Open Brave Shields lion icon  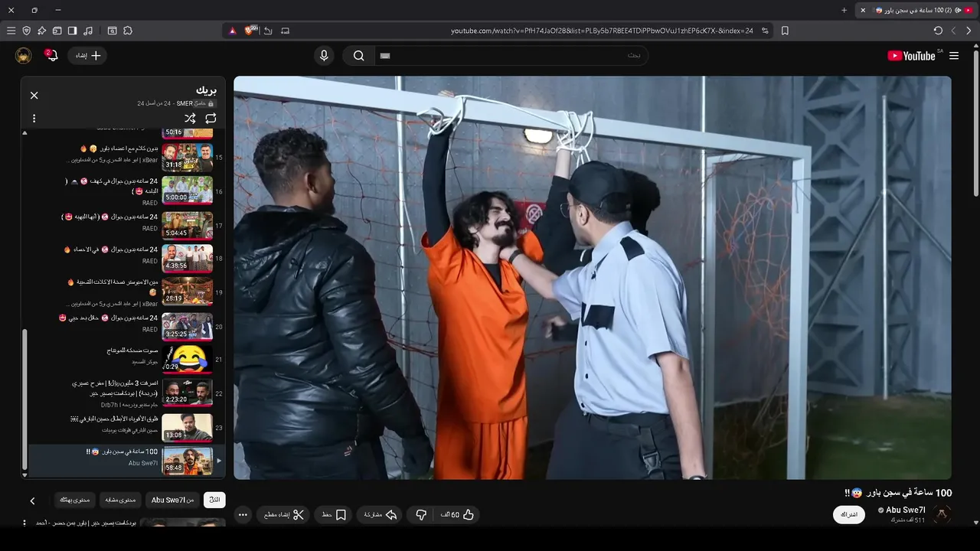[250, 31]
